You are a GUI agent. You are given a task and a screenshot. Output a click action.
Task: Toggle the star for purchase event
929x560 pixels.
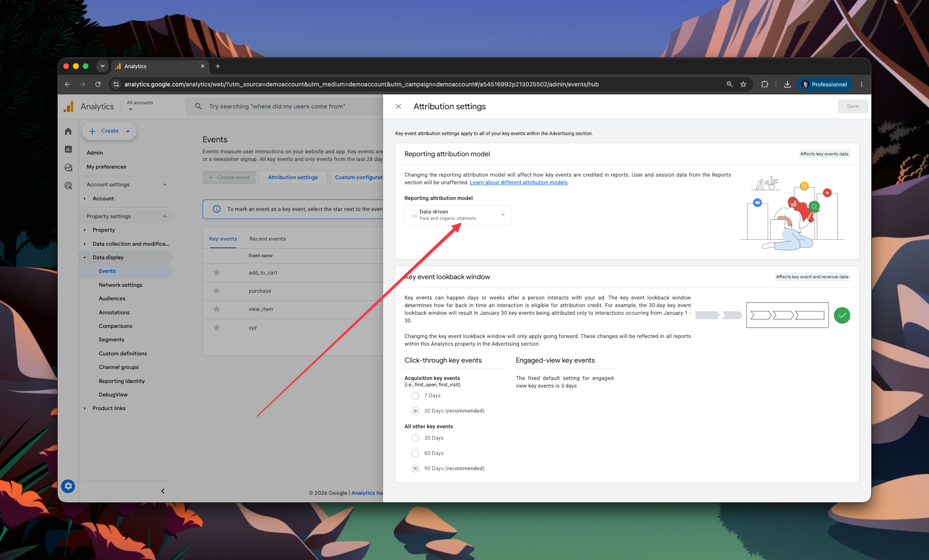pos(217,291)
